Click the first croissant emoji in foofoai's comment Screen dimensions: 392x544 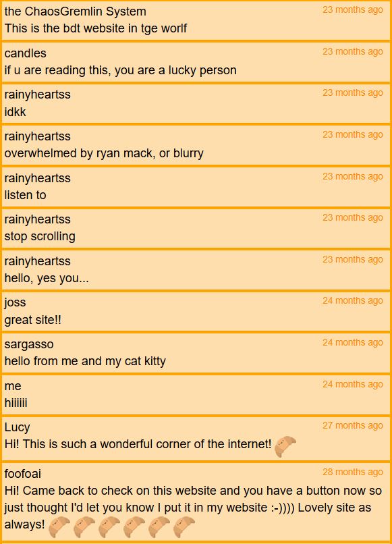pos(59,526)
